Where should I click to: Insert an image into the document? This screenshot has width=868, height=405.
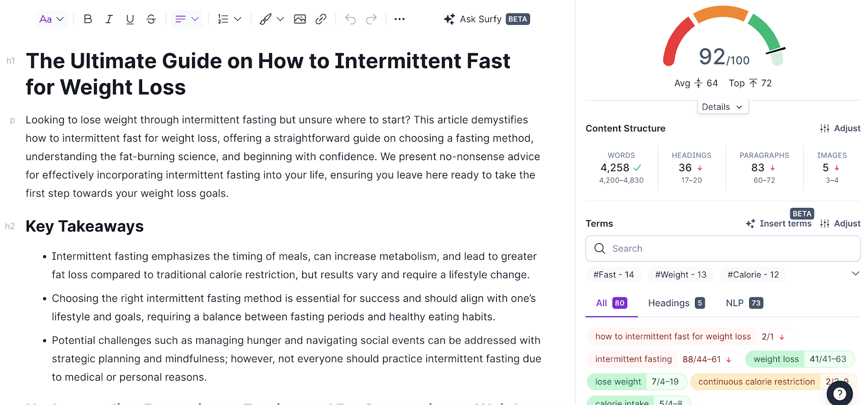tap(300, 18)
